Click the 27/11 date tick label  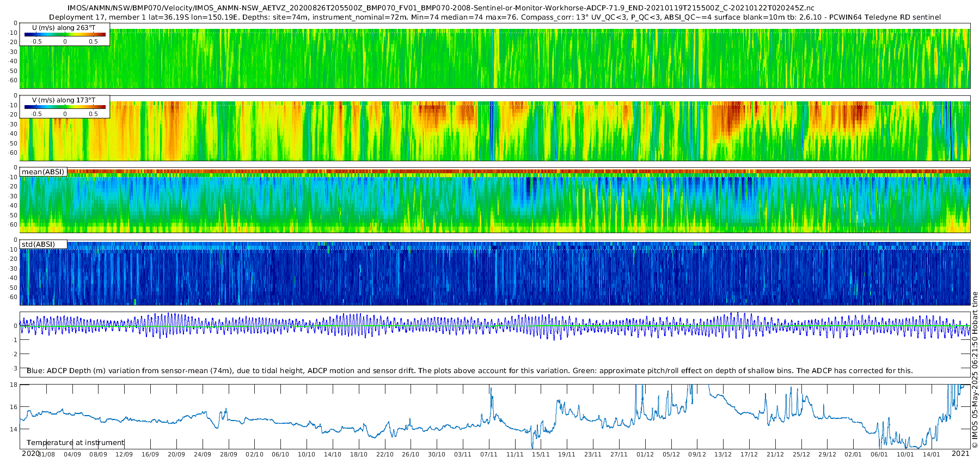click(x=619, y=454)
